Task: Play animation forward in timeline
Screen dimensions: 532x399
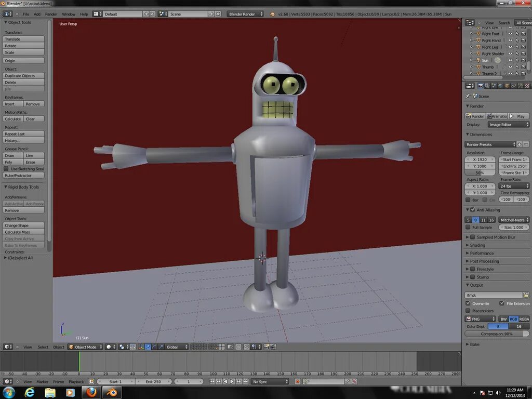Action: click(x=232, y=382)
